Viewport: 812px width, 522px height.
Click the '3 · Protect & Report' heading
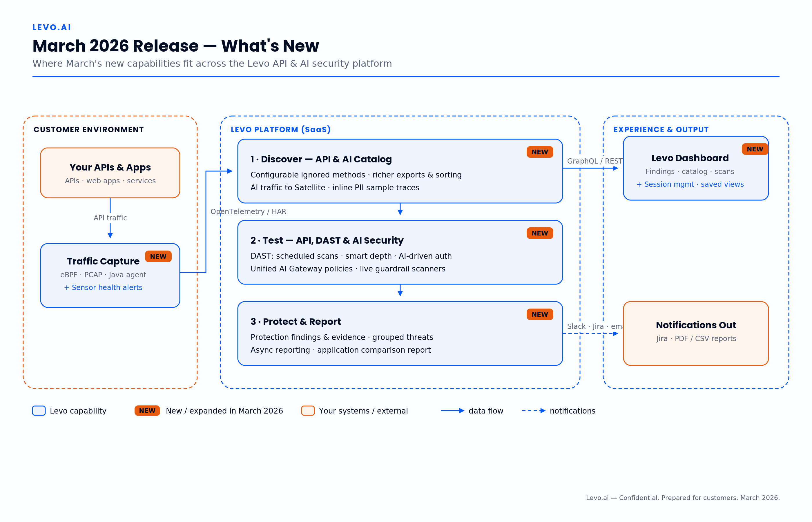click(x=296, y=322)
